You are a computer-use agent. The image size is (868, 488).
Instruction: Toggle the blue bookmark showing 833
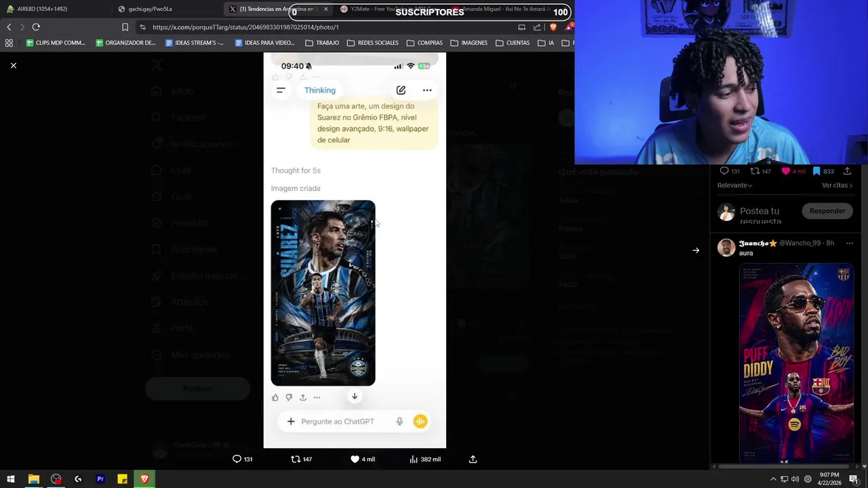coord(816,171)
